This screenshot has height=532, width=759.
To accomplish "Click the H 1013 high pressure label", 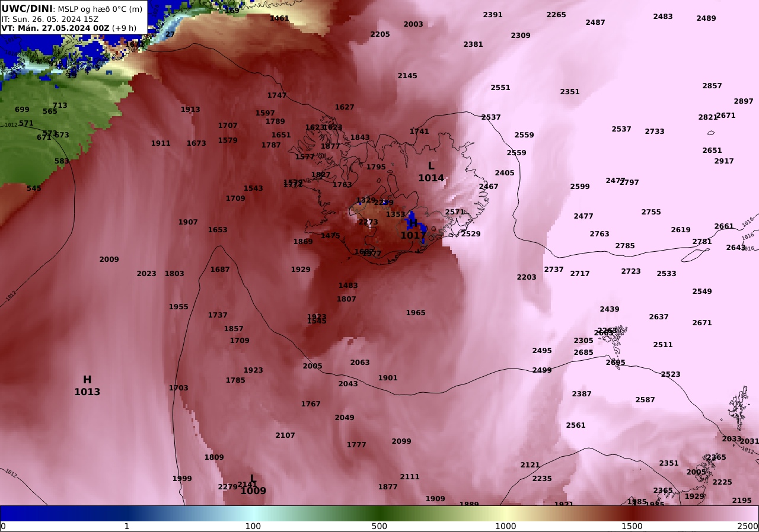I will tap(87, 386).
